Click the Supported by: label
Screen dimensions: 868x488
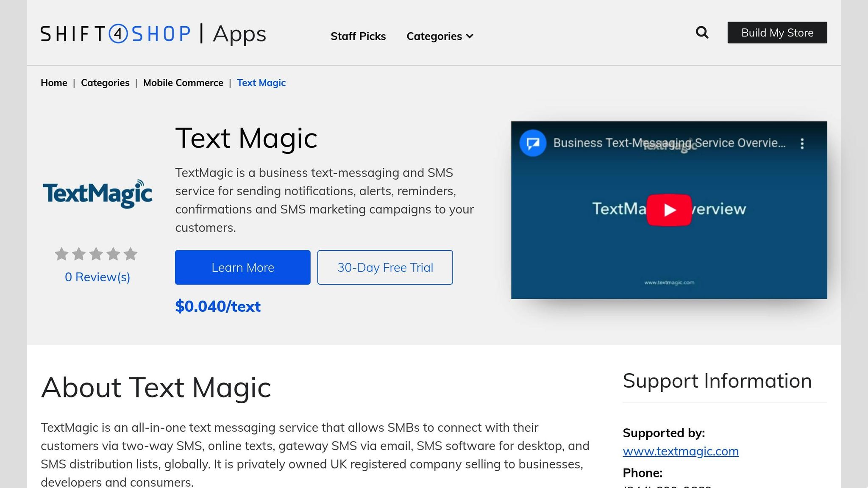pos(664,433)
